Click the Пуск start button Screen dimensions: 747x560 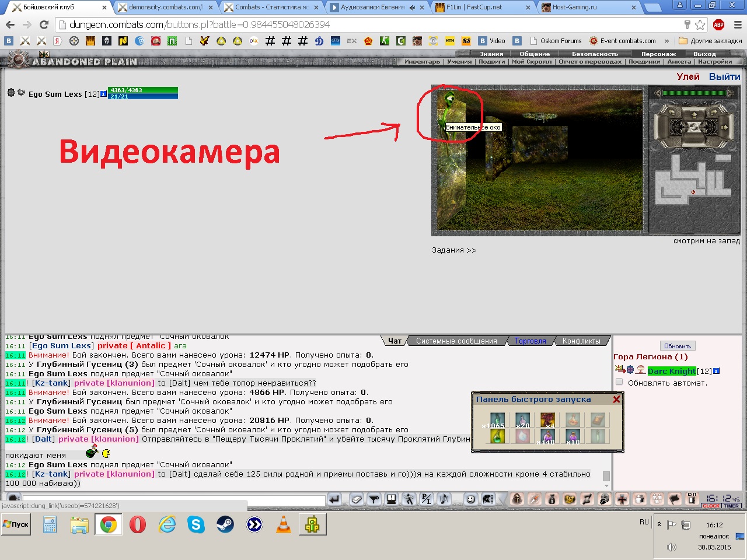pos(16,524)
